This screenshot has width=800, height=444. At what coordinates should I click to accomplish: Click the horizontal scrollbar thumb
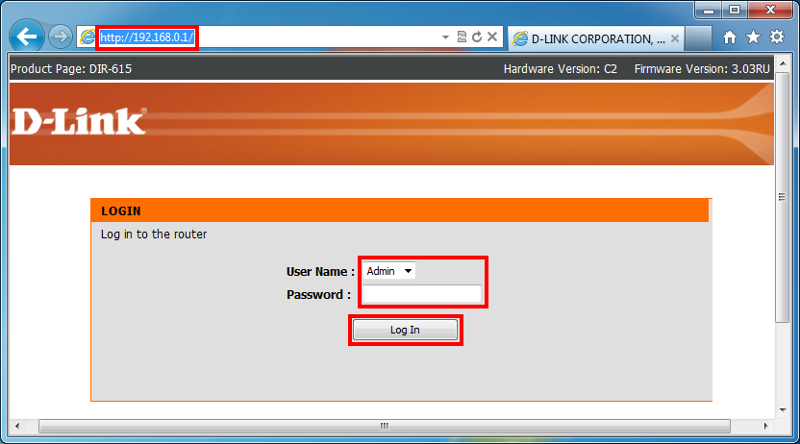pyautogui.click(x=384, y=426)
